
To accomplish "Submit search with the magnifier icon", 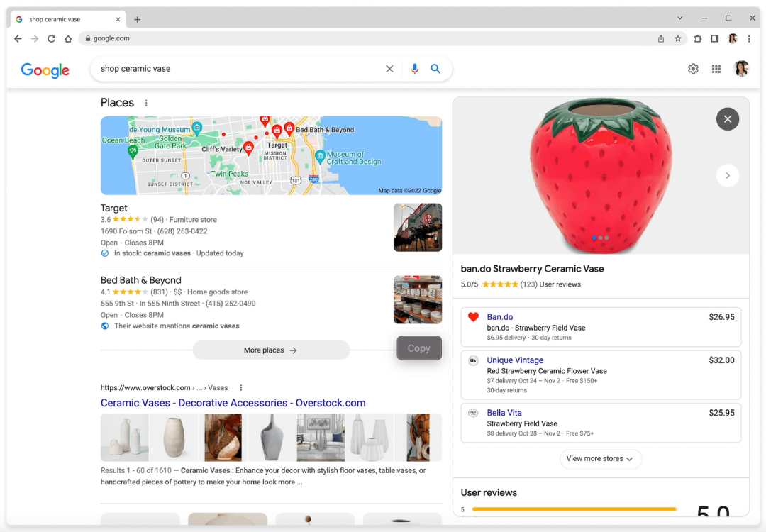I will [x=435, y=69].
